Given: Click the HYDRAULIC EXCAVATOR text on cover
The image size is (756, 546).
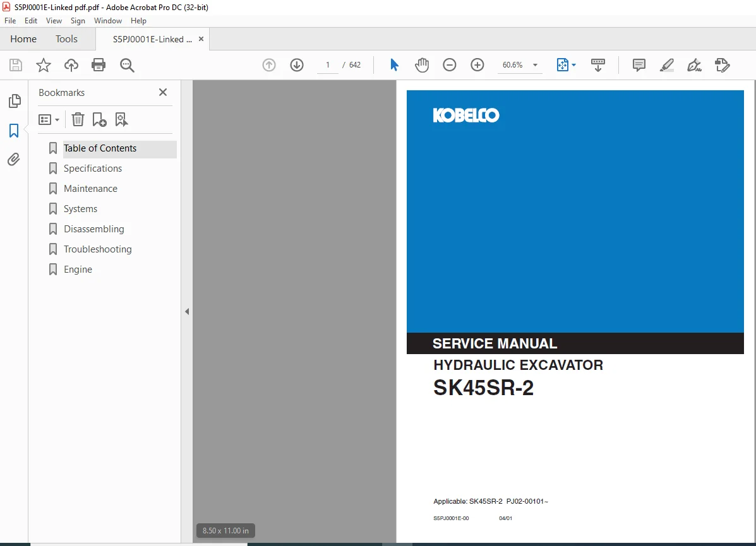Looking at the screenshot, I should 518,365.
